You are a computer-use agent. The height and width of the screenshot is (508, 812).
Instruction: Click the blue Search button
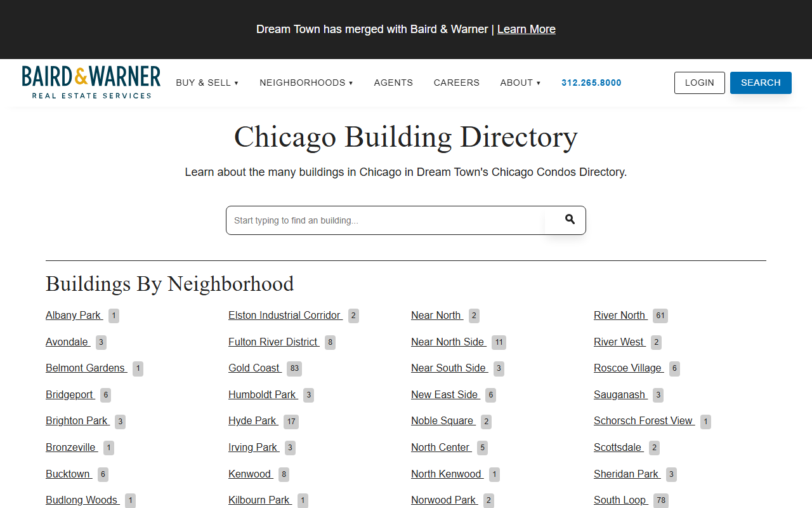pyautogui.click(x=761, y=83)
